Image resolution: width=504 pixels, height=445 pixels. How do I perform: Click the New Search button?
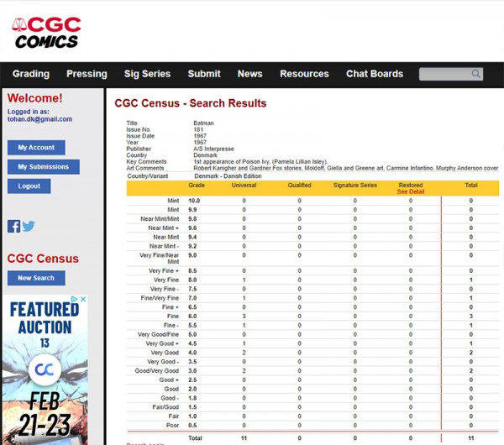(x=36, y=278)
